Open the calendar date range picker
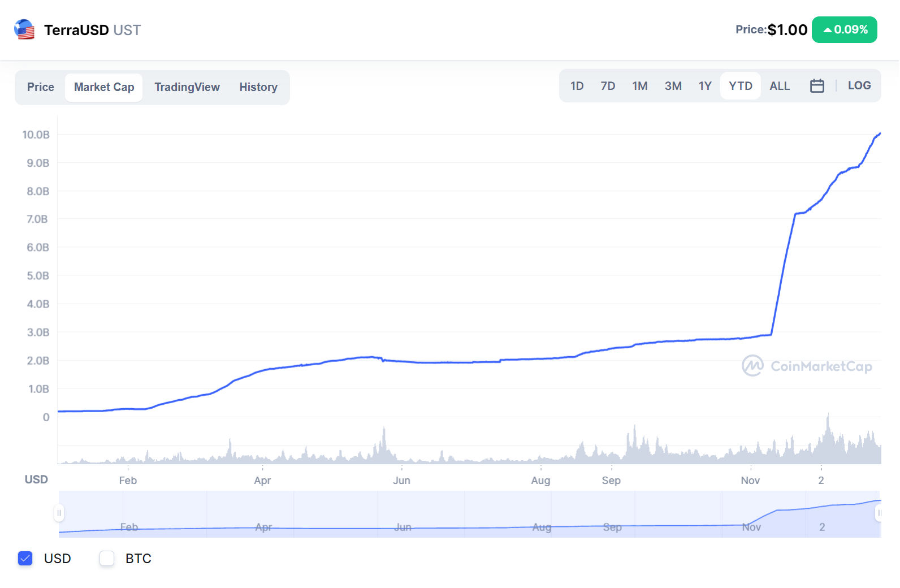Viewport: 900px width, 588px height. click(817, 86)
